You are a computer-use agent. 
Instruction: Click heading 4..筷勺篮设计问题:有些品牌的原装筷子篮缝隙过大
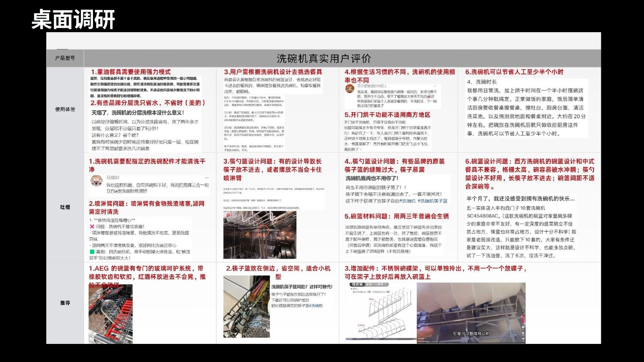[x=394, y=165]
